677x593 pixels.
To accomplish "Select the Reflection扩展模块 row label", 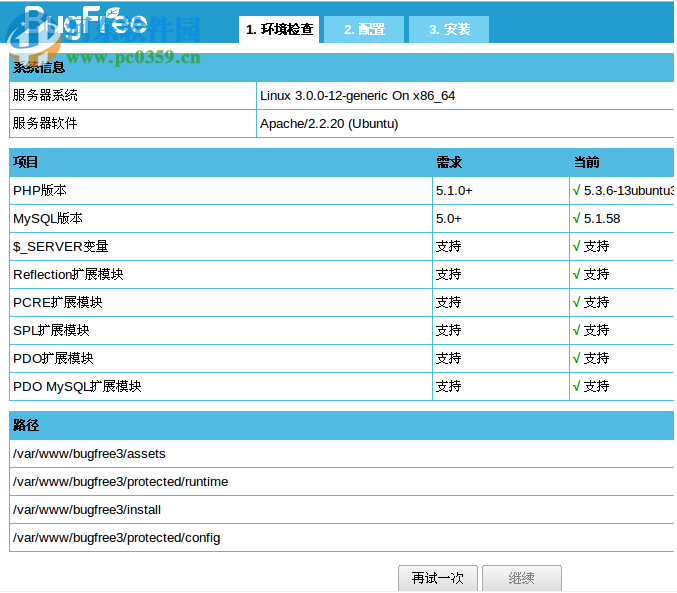I will tap(68, 274).
